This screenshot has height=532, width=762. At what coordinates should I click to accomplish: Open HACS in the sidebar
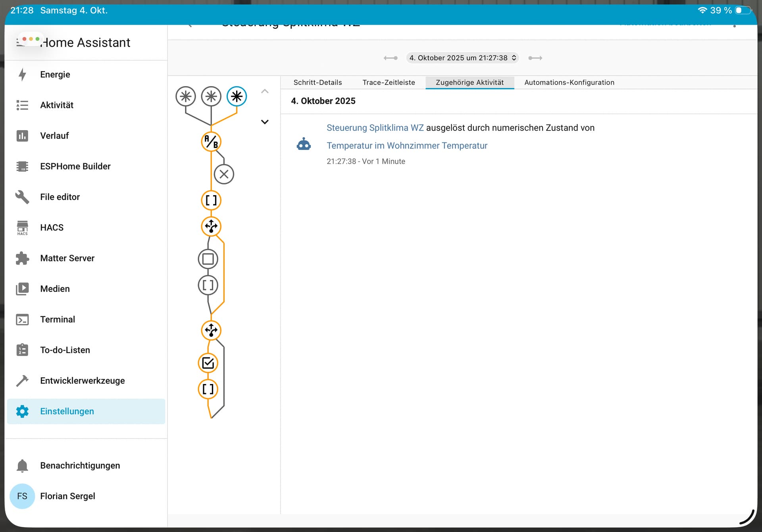click(x=52, y=227)
